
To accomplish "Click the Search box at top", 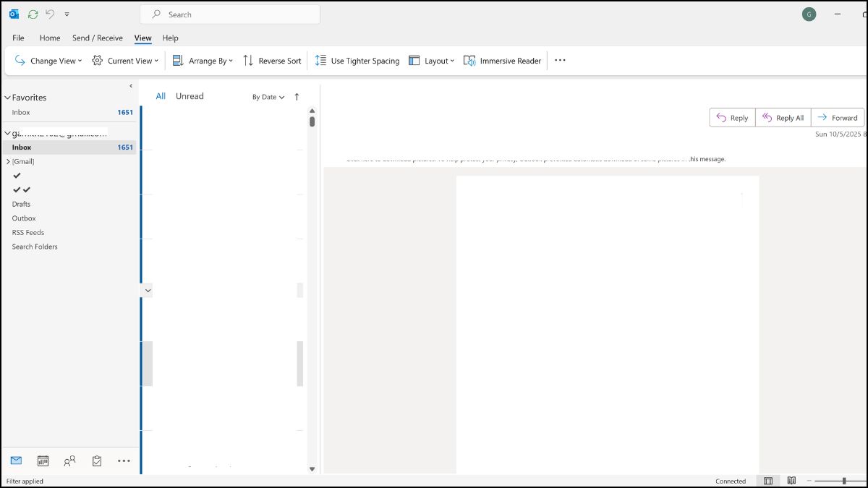I will pyautogui.click(x=230, y=14).
